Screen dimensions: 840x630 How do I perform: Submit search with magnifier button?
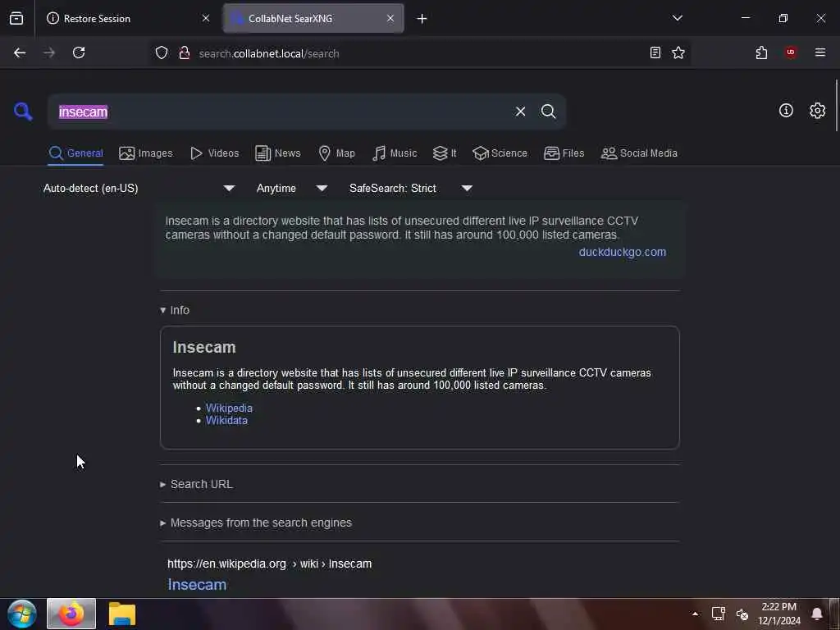pyautogui.click(x=548, y=112)
